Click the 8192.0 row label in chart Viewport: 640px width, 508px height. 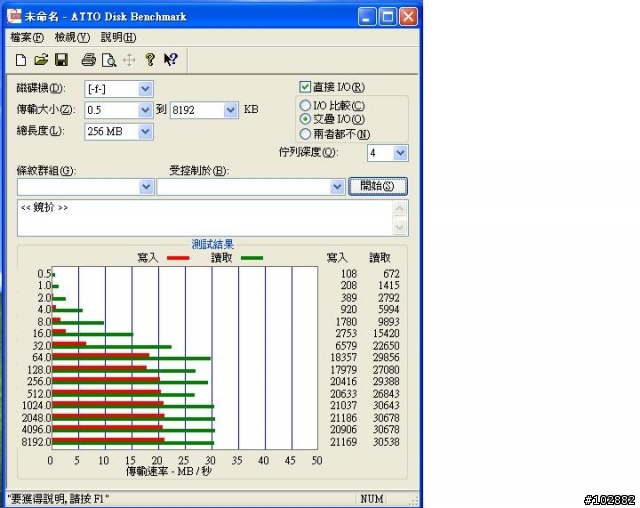click(36, 442)
